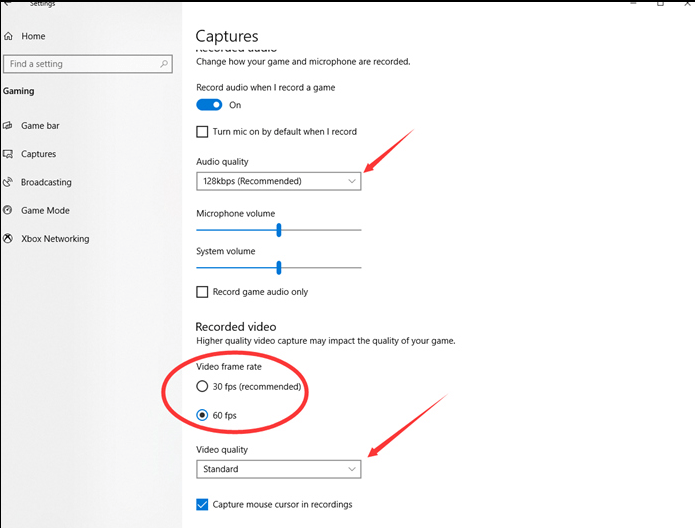Go to Xbox Networking settings
This screenshot has width=695, height=528.
point(55,239)
